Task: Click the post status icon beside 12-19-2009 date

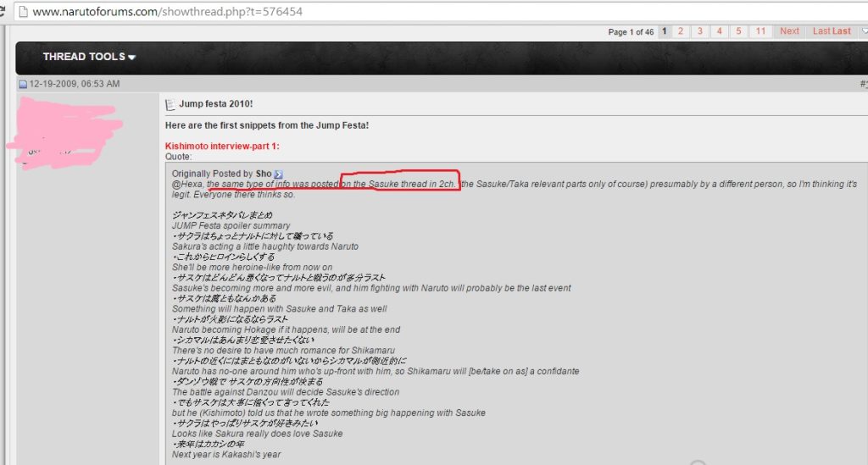Action: [x=23, y=85]
